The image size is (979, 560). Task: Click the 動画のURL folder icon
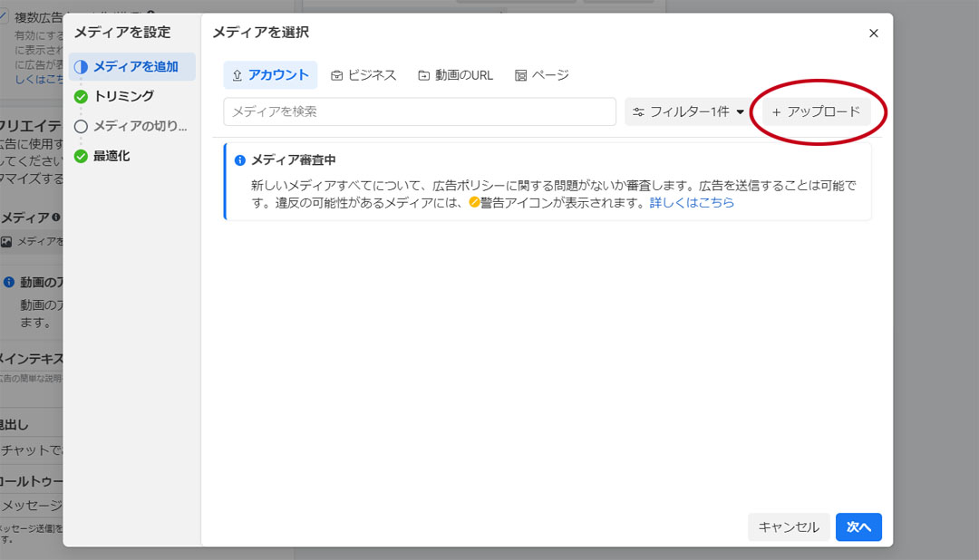click(422, 75)
